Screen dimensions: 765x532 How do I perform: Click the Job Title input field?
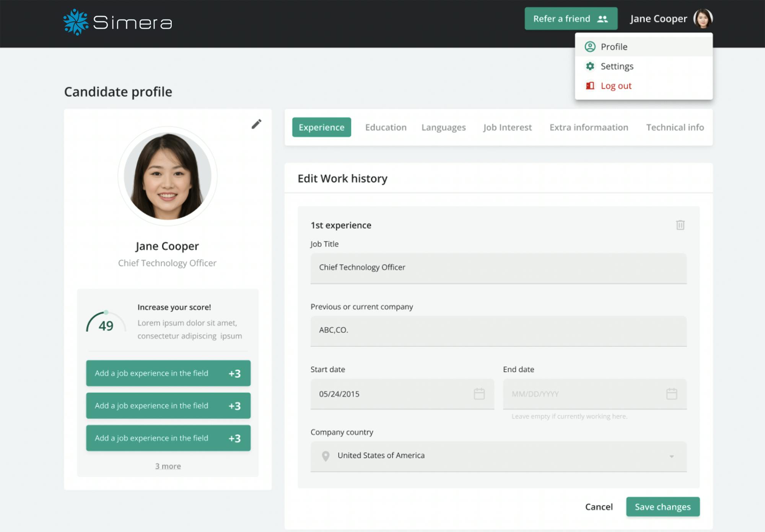point(497,268)
